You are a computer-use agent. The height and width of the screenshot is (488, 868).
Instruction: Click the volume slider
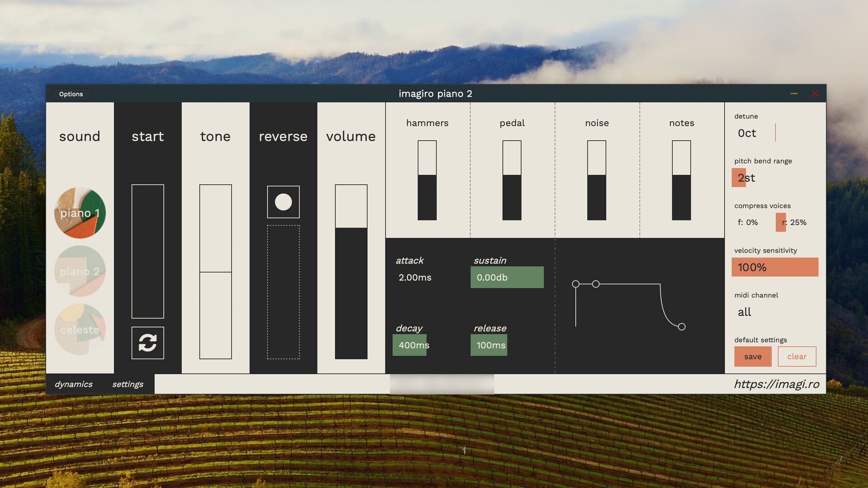(351, 271)
